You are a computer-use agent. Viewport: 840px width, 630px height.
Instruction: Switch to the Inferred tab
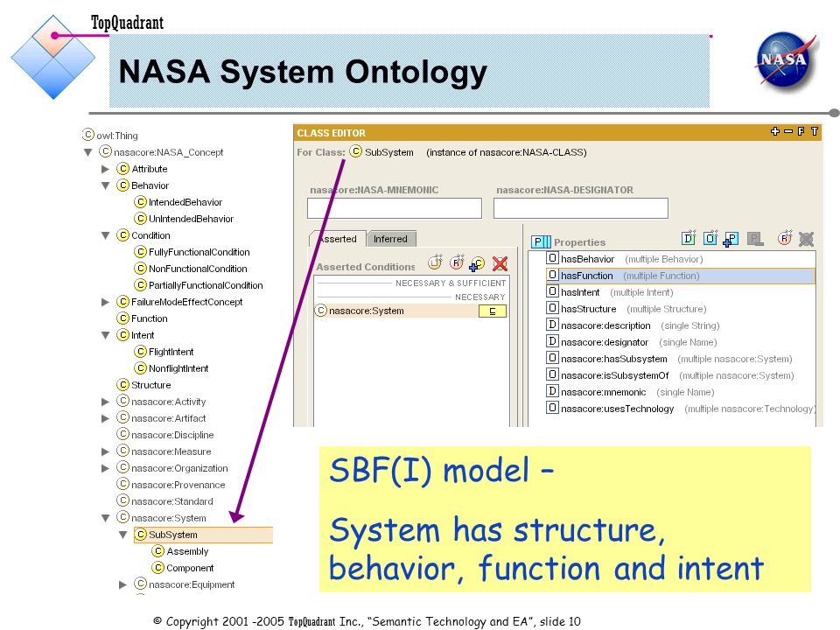pos(390,239)
